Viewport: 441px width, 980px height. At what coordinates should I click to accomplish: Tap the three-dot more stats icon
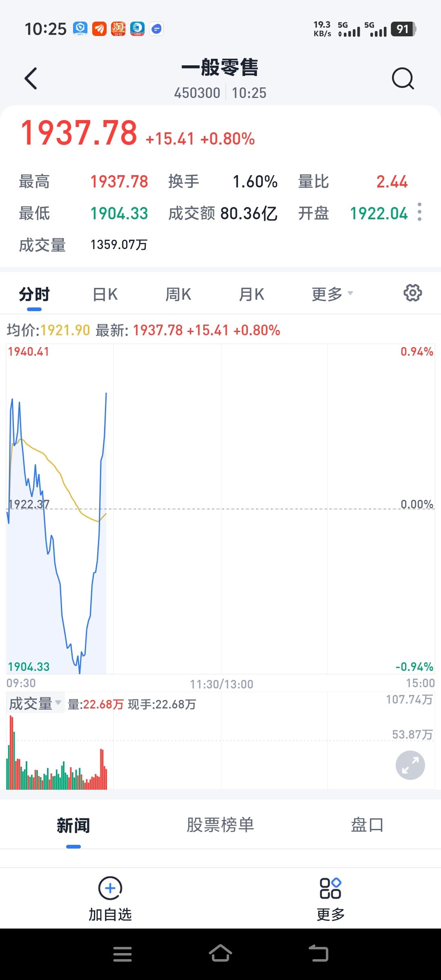(419, 212)
